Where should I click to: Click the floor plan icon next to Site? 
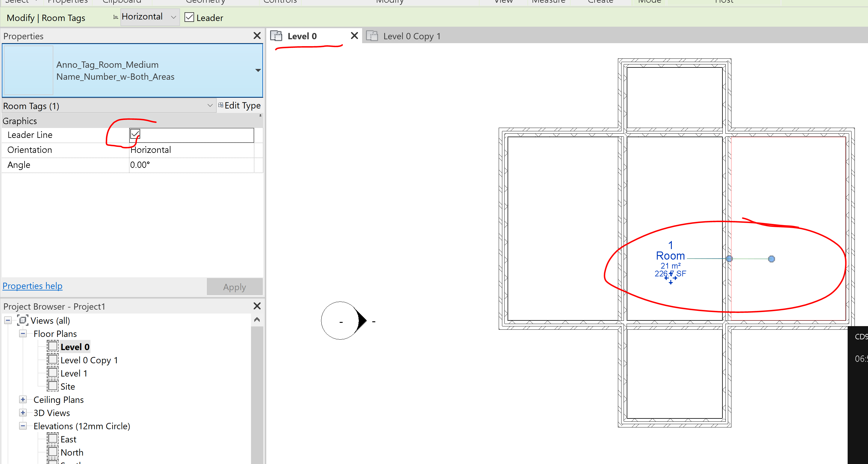[x=53, y=386]
